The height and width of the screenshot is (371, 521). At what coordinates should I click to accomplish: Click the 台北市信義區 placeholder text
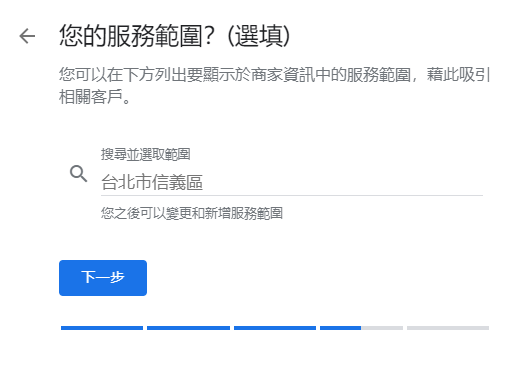click(152, 182)
